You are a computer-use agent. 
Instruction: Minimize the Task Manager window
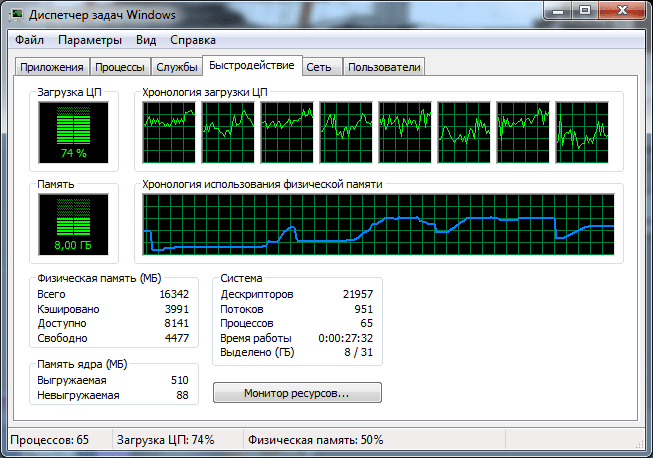(558, 10)
